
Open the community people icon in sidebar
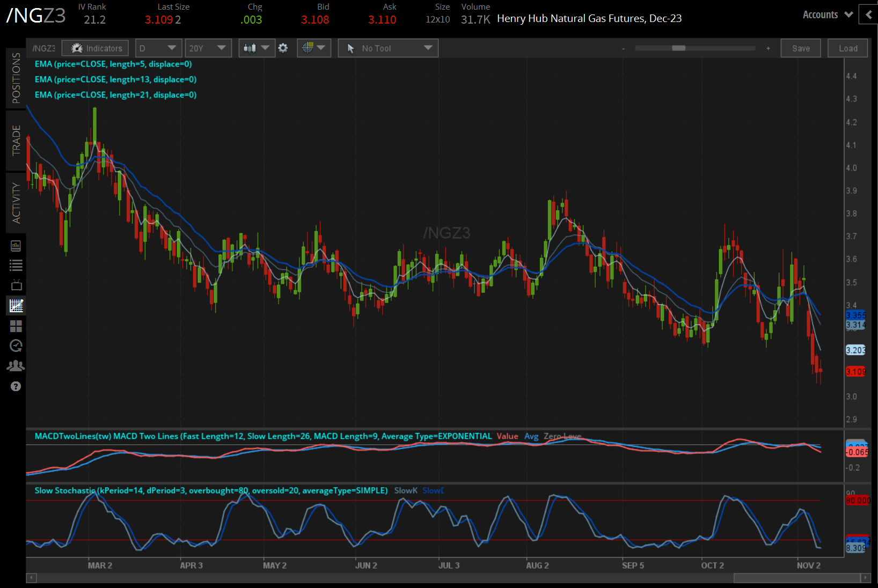tap(16, 366)
